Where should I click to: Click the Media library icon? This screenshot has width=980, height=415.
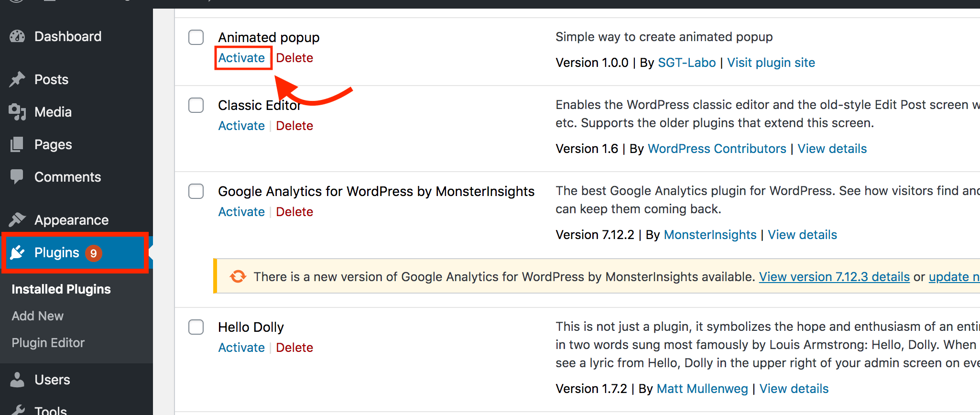click(17, 112)
